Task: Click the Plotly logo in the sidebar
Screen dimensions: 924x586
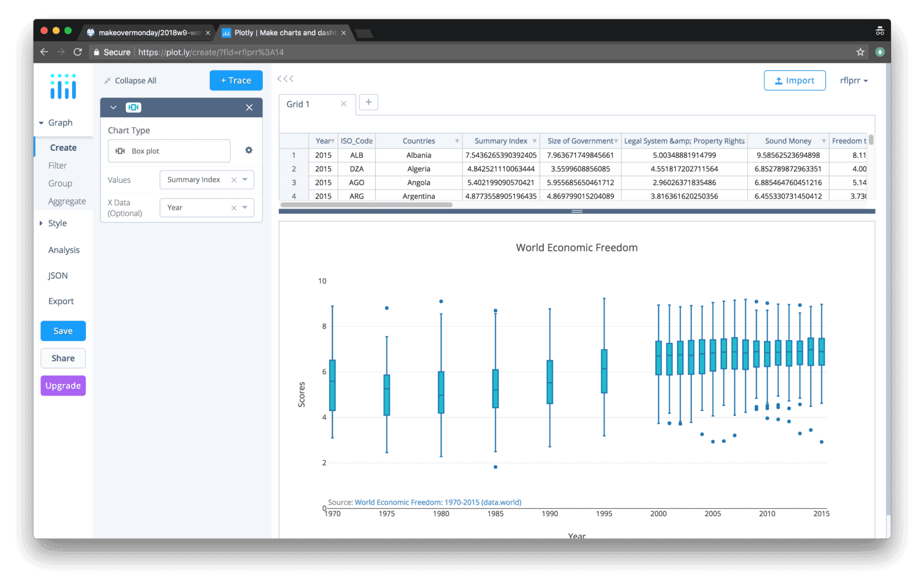Action: pos(62,87)
